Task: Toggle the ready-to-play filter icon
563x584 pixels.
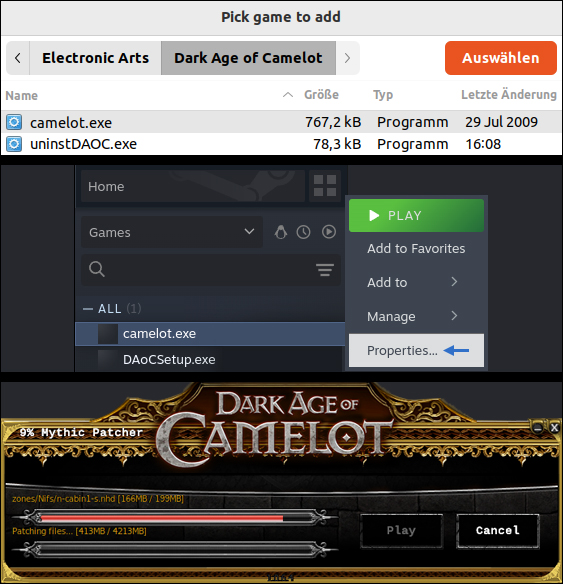Action: [329, 232]
